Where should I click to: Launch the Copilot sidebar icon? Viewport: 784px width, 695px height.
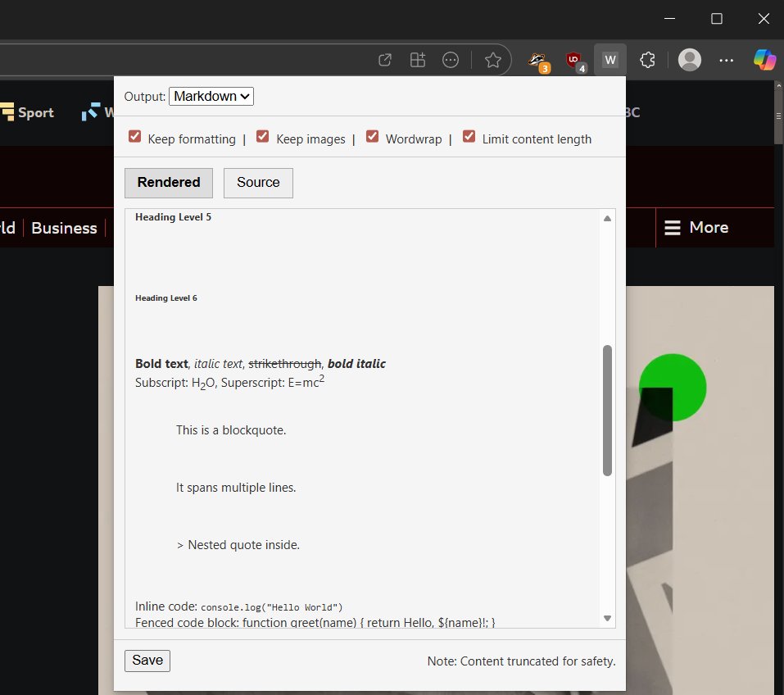pyautogui.click(x=764, y=60)
